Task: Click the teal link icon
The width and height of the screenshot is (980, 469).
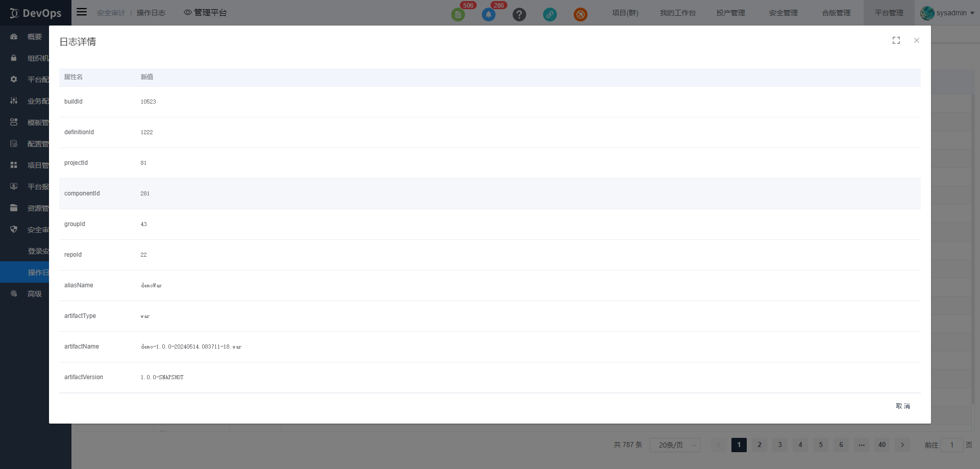Action: [550, 14]
